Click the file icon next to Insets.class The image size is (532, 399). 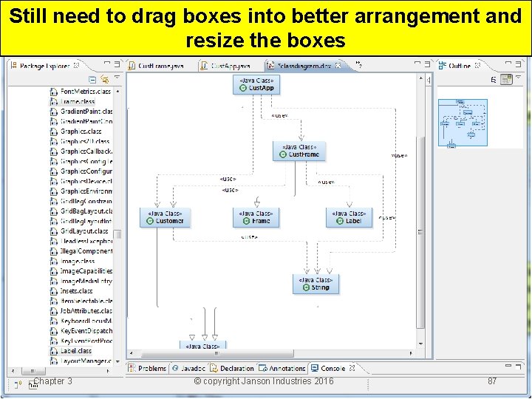54,291
